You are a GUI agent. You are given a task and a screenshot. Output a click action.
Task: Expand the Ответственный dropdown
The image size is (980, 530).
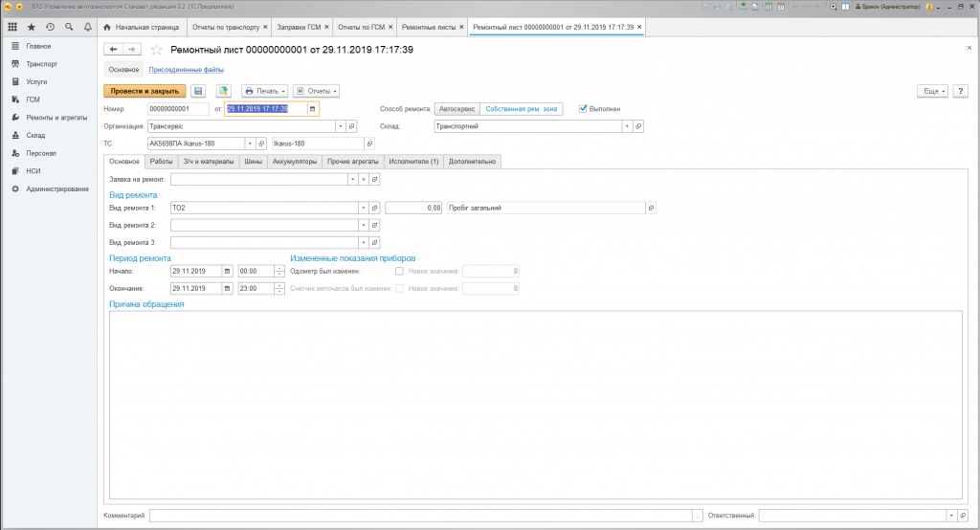pos(952,516)
